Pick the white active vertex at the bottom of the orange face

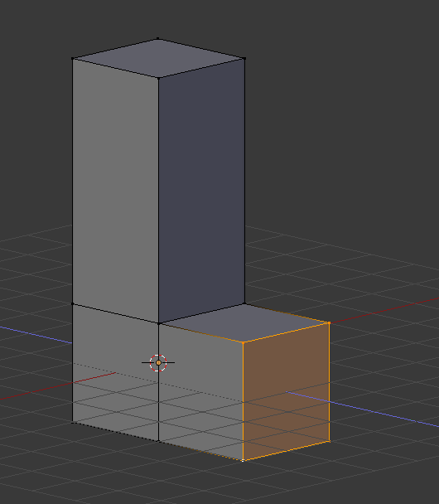(243, 460)
